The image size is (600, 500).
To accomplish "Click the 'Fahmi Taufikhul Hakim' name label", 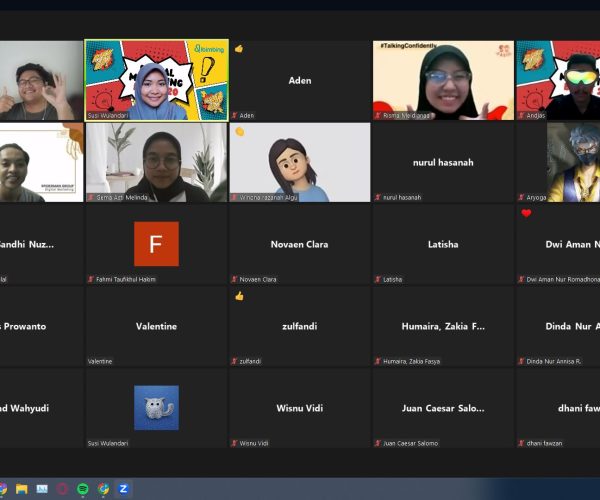I will (x=126, y=279).
